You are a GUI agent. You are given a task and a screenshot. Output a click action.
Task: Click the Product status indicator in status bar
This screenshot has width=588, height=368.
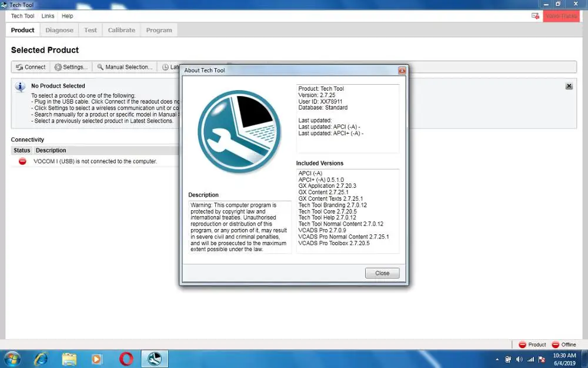[x=532, y=344]
